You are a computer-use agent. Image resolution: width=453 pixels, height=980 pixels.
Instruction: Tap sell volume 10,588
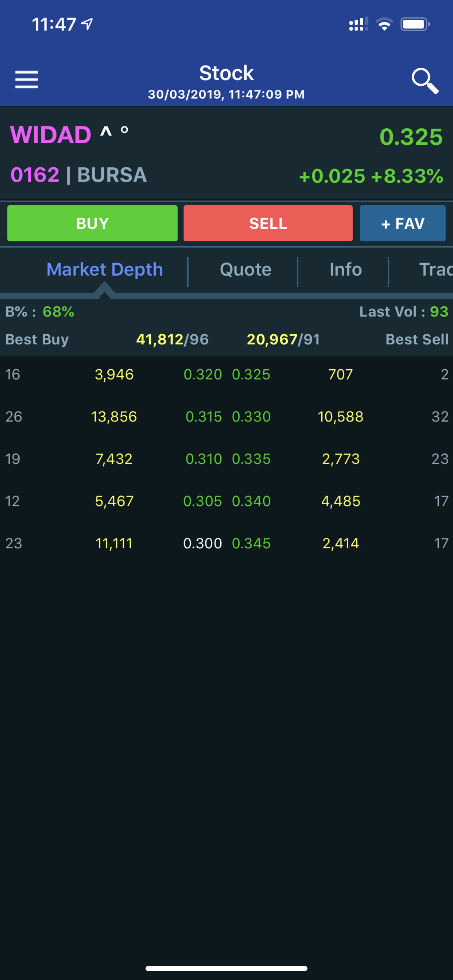341,417
